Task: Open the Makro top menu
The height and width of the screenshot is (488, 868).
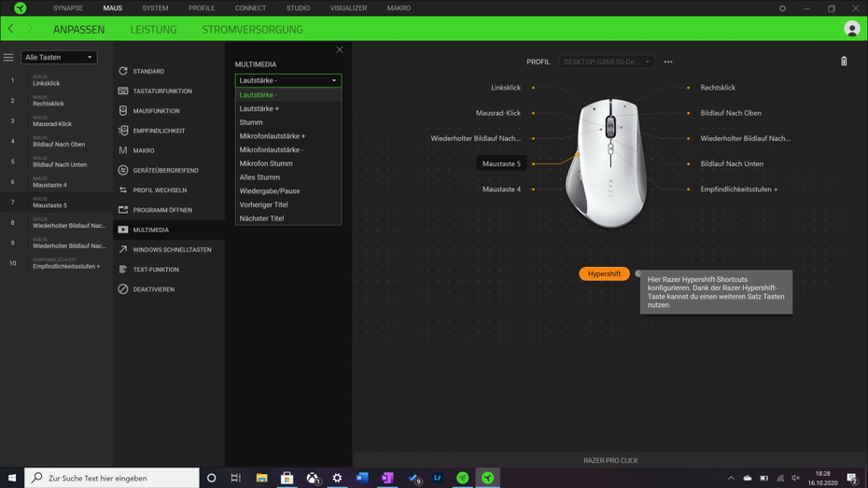Action: (399, 8)
